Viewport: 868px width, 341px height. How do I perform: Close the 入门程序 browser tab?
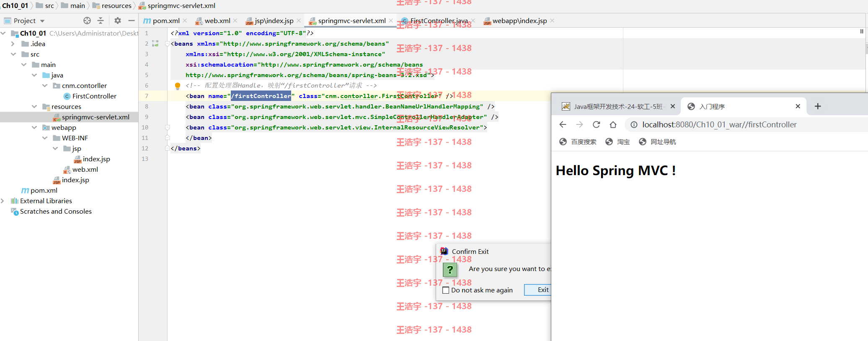pos(798,106)
